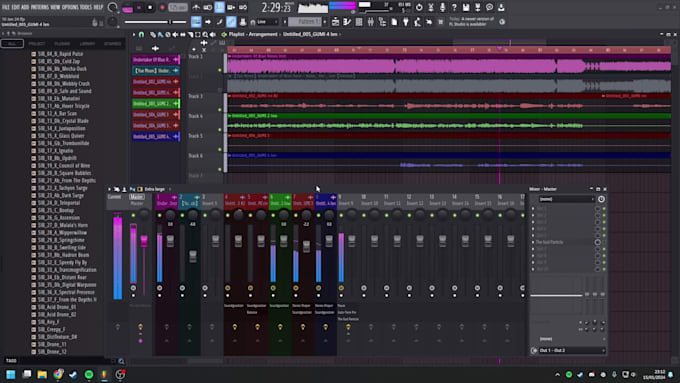Toggle the highlighted countdown before recording icon

(x=219, y=7)
